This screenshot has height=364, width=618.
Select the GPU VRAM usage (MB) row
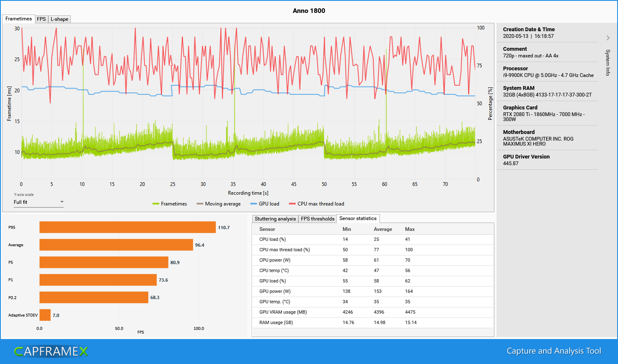pos(373,312)
